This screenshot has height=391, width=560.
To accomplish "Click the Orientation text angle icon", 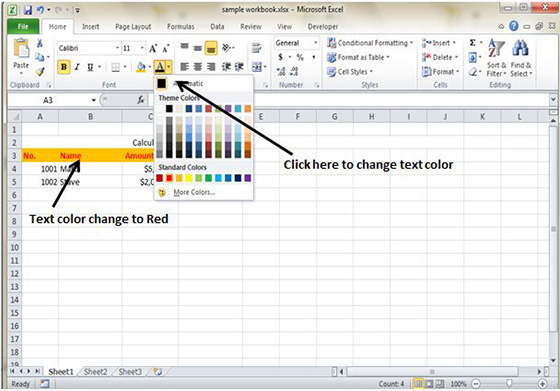I will point(226,48).
